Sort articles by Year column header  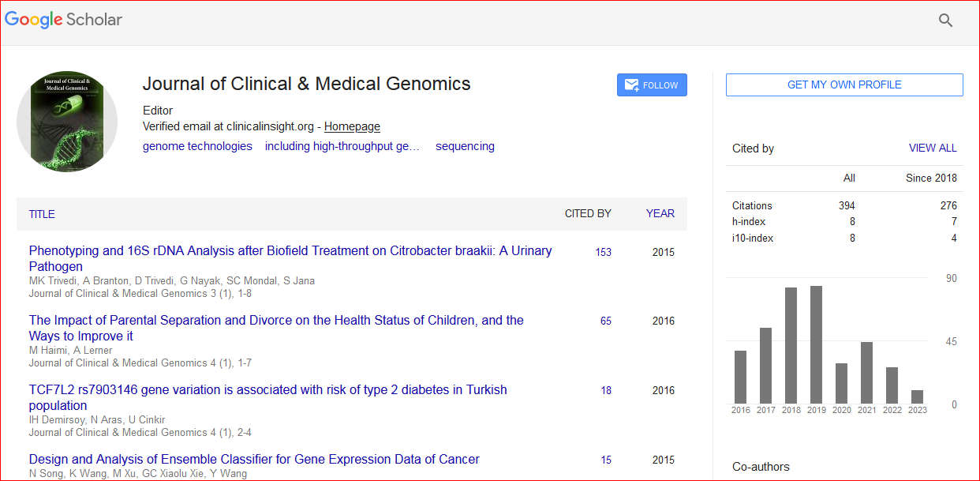[660, 213]
